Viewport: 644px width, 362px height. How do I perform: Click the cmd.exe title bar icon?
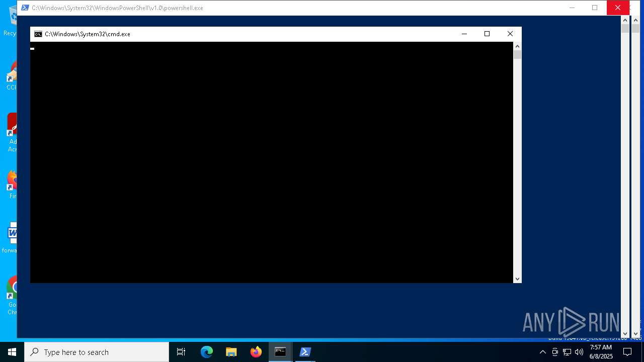click(x=38, y=34)
